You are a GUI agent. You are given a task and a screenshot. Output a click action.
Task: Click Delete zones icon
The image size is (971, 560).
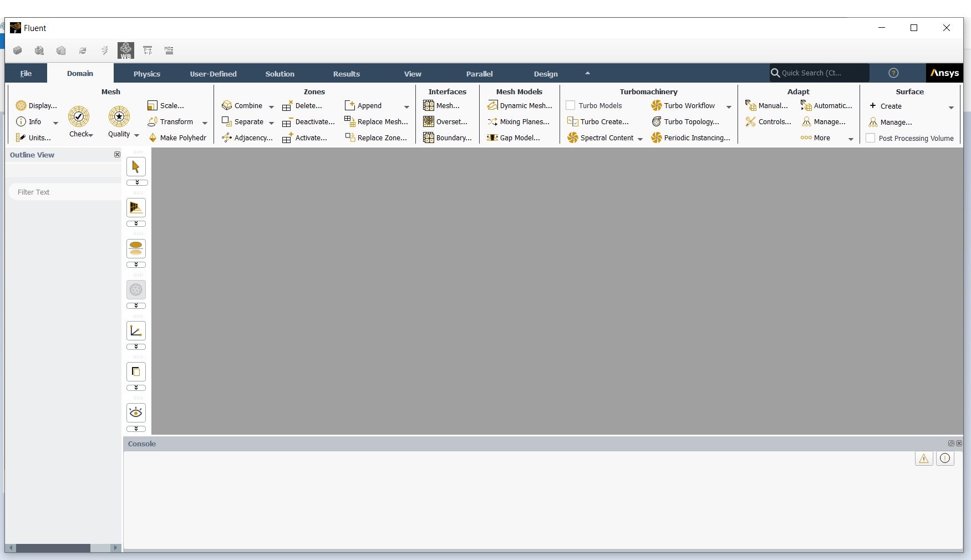click(x=287, y=105)
